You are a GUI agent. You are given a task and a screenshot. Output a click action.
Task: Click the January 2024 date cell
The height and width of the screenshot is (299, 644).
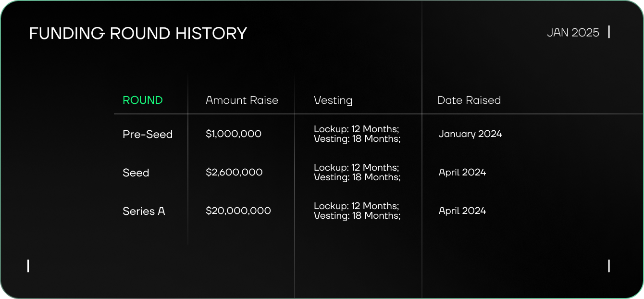coord(470,134)
